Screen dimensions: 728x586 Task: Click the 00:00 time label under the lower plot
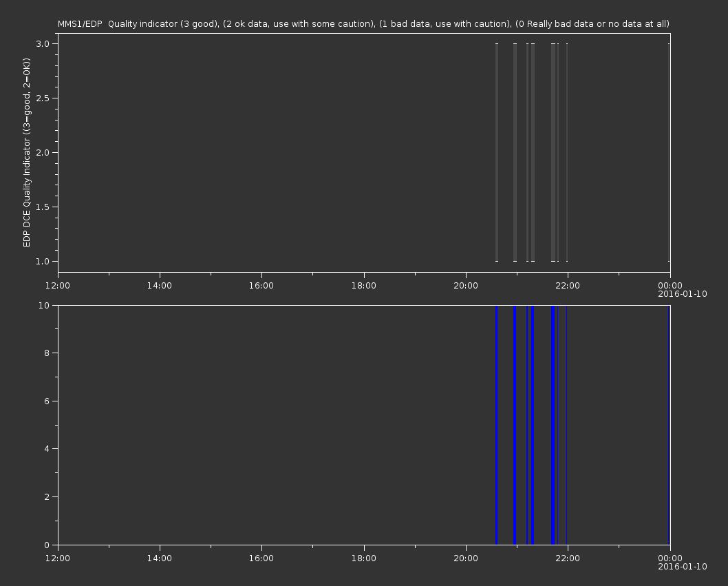click(x=670, y=558)
